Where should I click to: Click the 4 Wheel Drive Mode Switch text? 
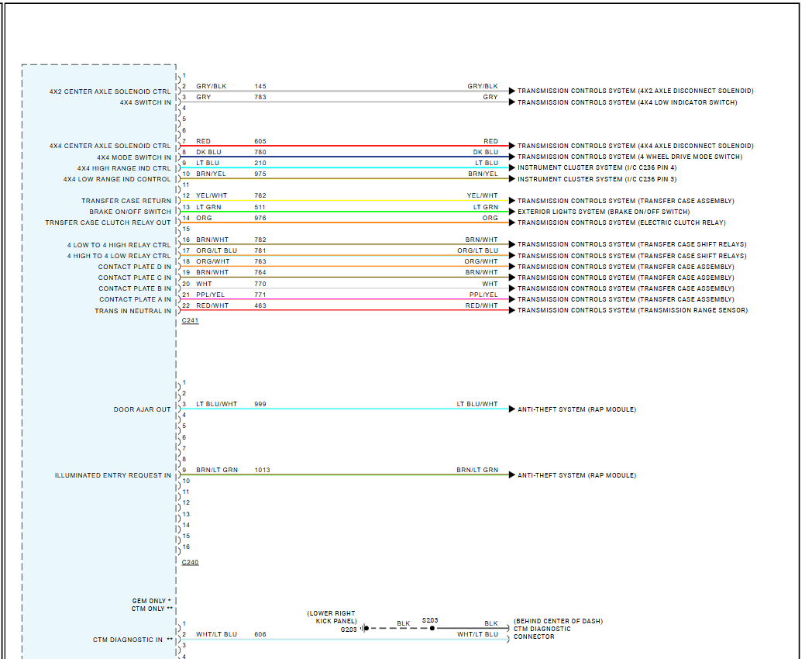point(676,157)
